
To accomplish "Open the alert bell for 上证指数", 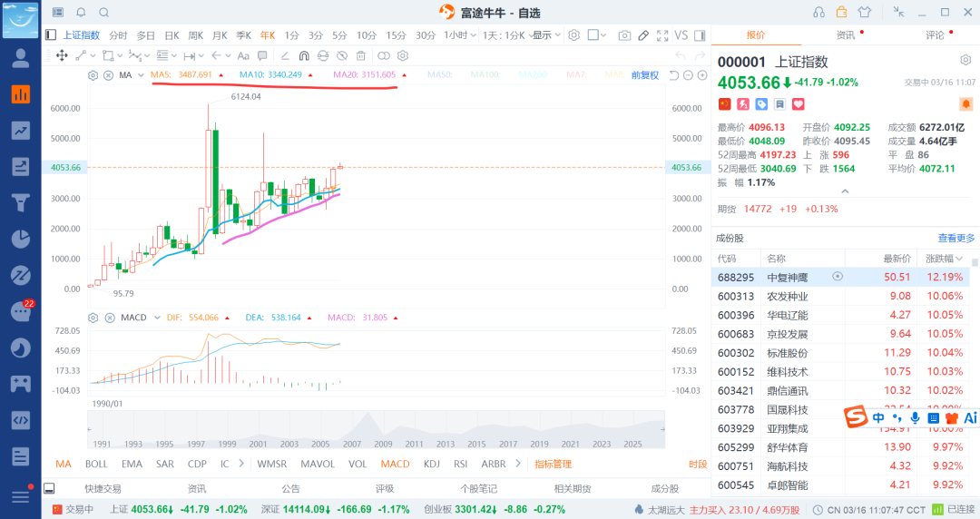I will 965,103.
